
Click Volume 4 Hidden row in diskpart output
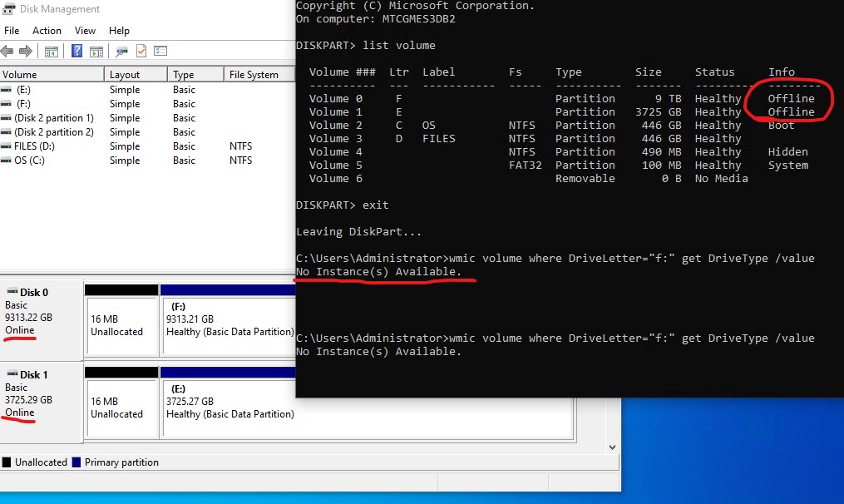click(x=559, y=152)
